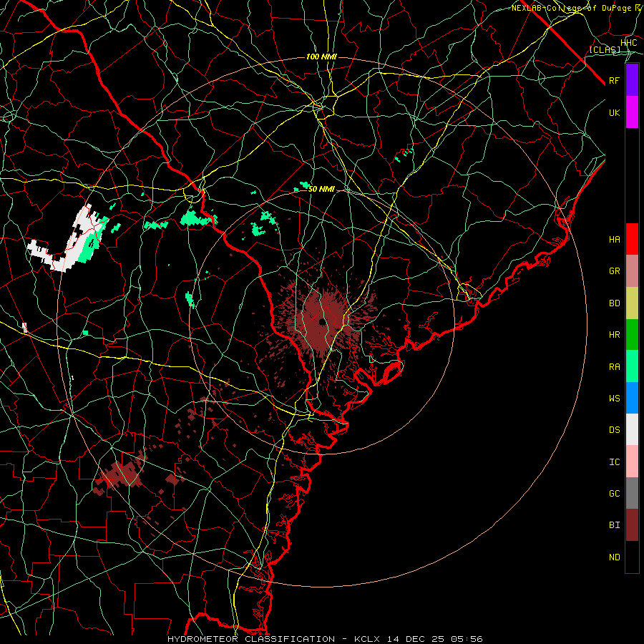644x644 pixels.
Task: Click the IC light pink legend swatch
Action: pos(632,462)
